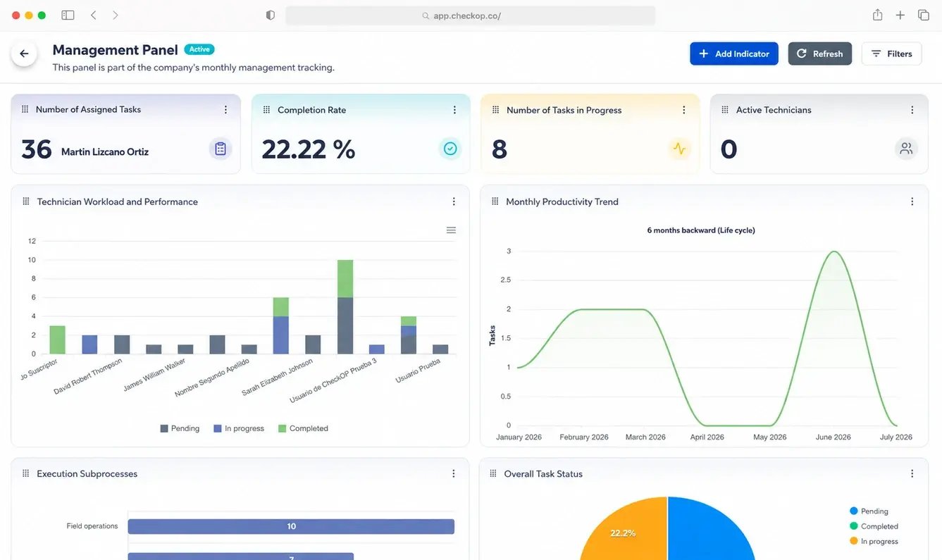Image resolution: width=942 pixels, height=560 pixels.
Task: Click the February 2026 axis label
Action: [584, 437]
